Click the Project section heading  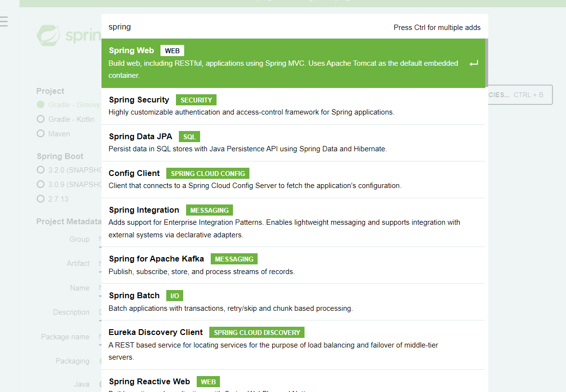[x=50, y=91]
